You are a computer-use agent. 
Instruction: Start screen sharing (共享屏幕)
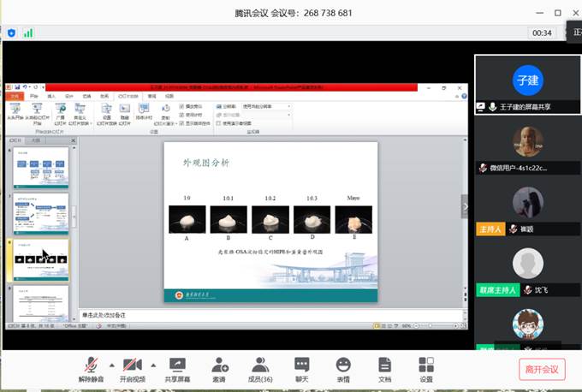pos(177,369)
